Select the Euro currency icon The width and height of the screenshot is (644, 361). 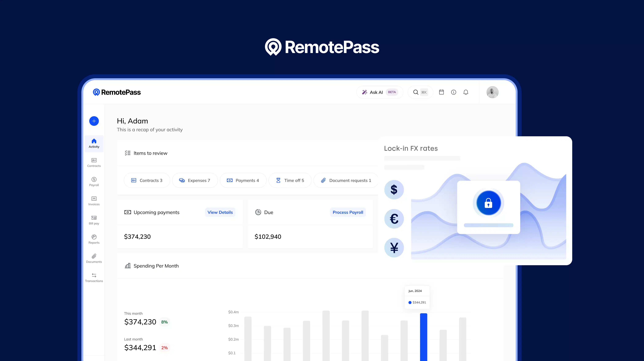coord(394,219)
